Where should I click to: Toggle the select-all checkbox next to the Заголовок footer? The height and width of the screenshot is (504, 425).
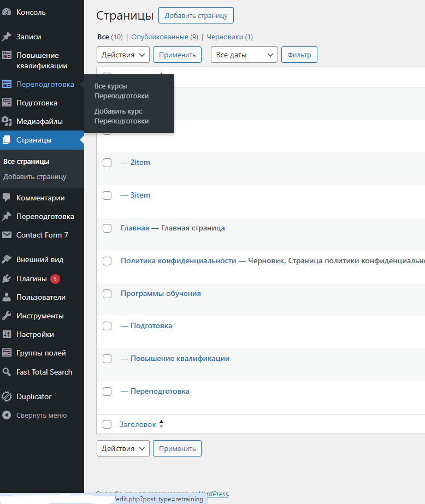(107, 424)
